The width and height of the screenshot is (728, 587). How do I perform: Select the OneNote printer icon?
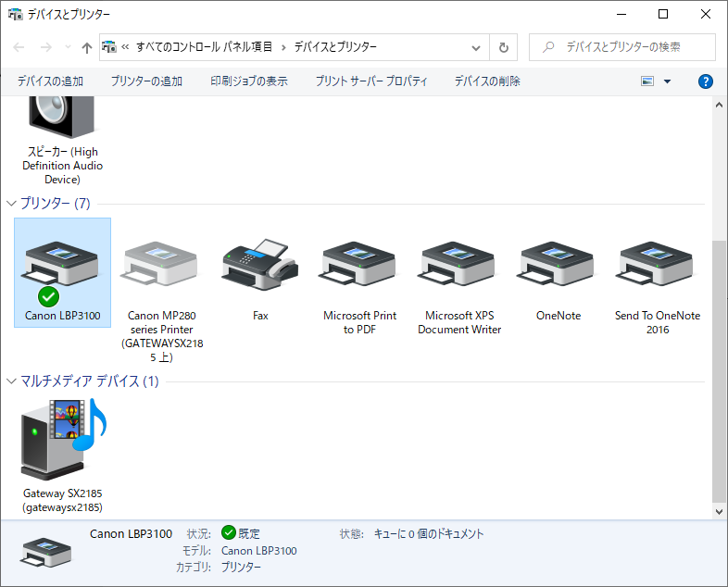(558, 264)
